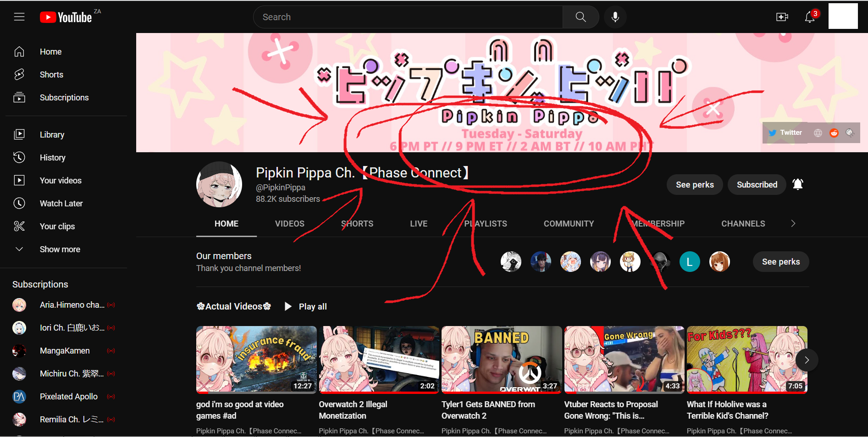The width and height of the screenshot is (868, 437).
Task: Switch to the PLAYLISTS tab
Action: [x=486, y=224]
